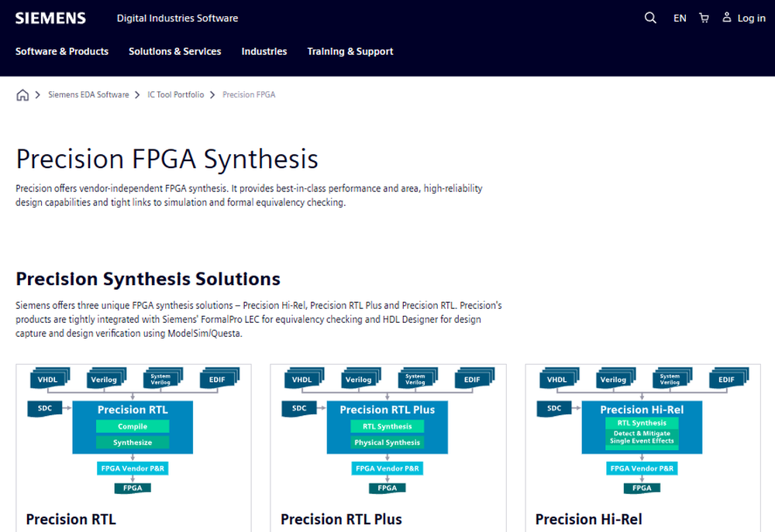
Task: Click the EDIF file icon in Hi-Rel diagram
Action: (x=729, y=379)
